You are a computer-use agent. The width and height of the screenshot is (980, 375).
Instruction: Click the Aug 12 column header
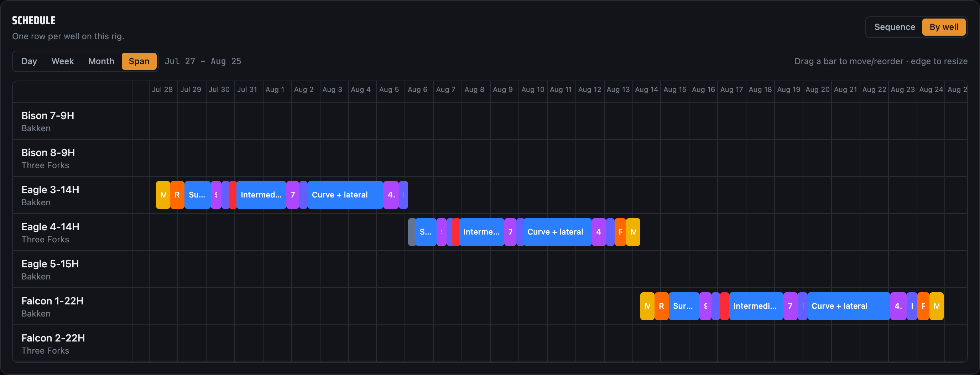pos(589,90)
